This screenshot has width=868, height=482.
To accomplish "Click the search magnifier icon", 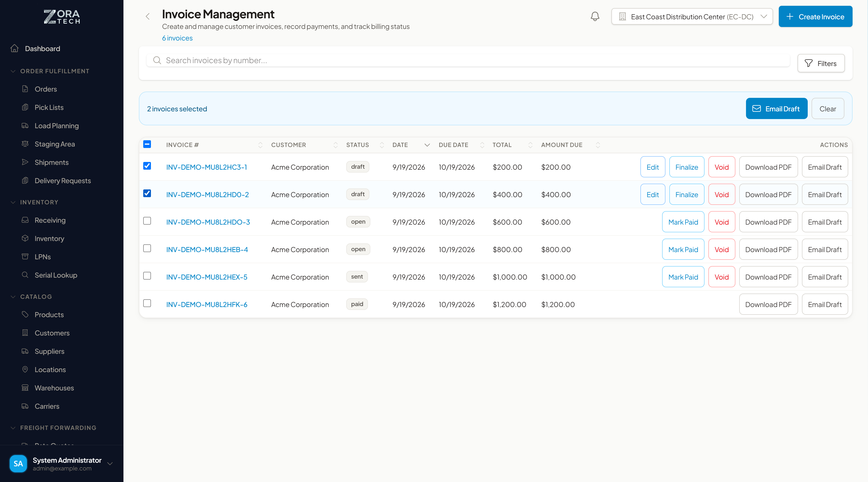I will [157, 60].
